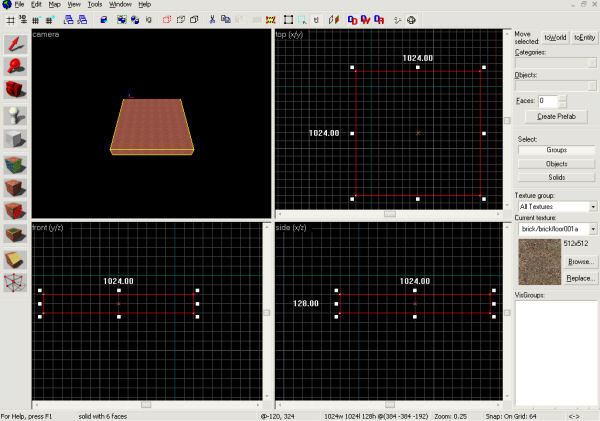
Task: Open the Tools menu
Action: tap(95, 5)
